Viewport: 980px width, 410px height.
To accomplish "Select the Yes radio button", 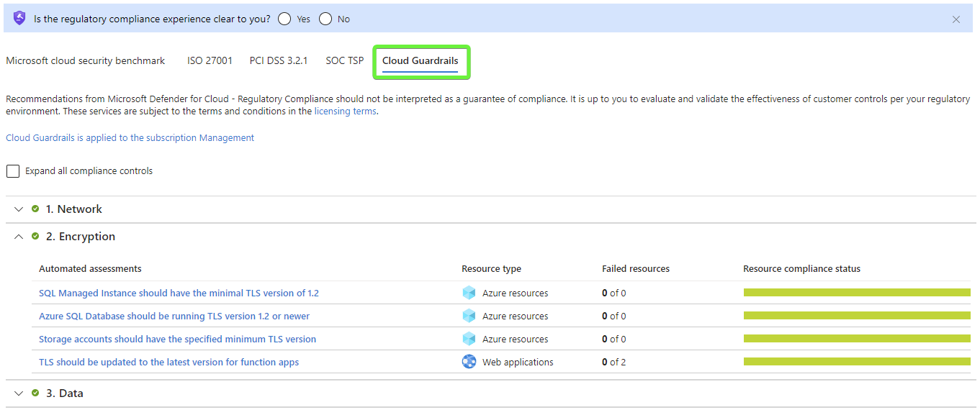I will (284, 19).
